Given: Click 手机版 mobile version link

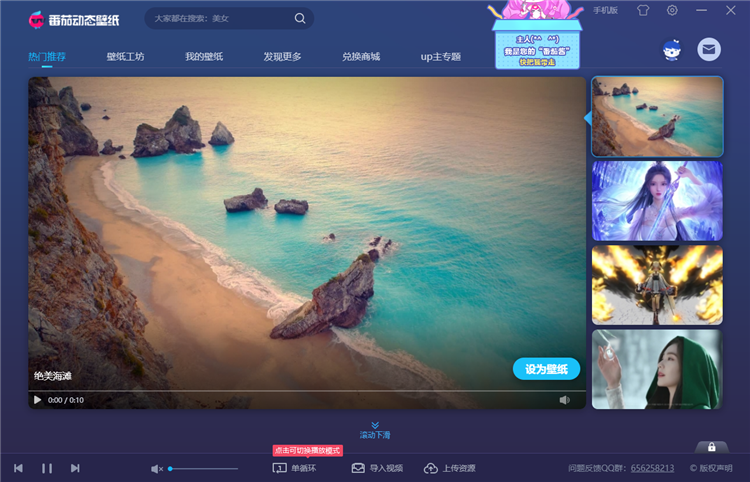Looking at the screenshot, I should [606, 10].
